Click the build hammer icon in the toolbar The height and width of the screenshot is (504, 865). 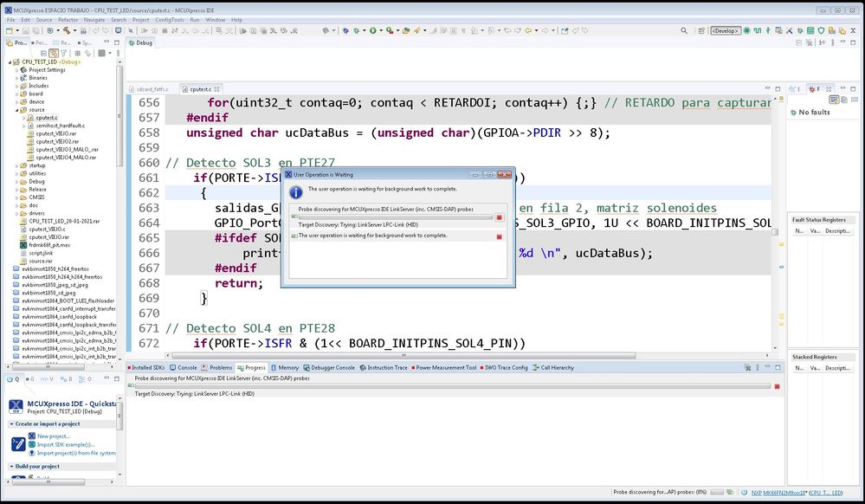(66, 30)
